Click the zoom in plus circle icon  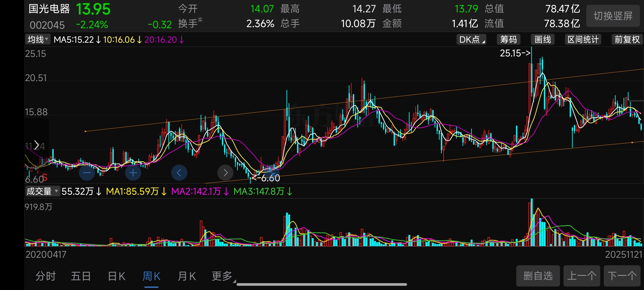[x=133, y=173]
